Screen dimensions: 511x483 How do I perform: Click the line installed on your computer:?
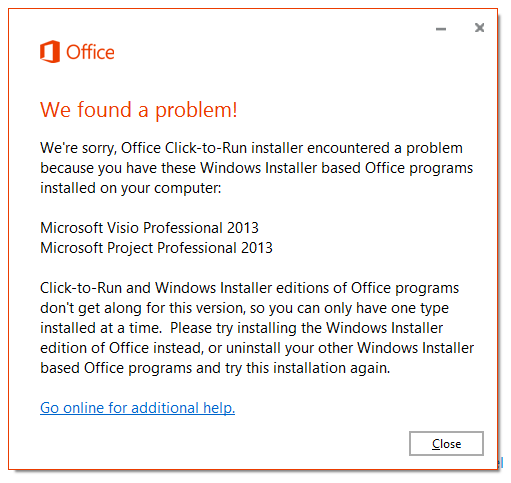[x=131, y=188]
